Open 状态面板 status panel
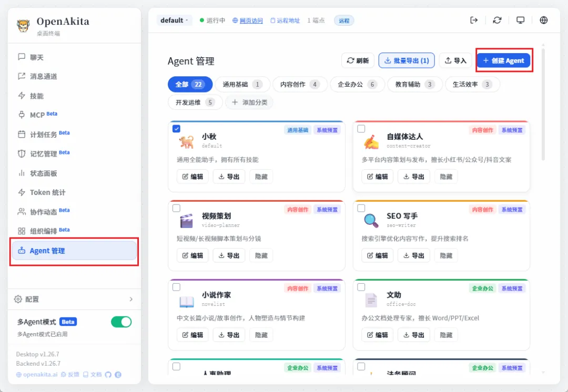The image size is (568, 392). point(74,173)
